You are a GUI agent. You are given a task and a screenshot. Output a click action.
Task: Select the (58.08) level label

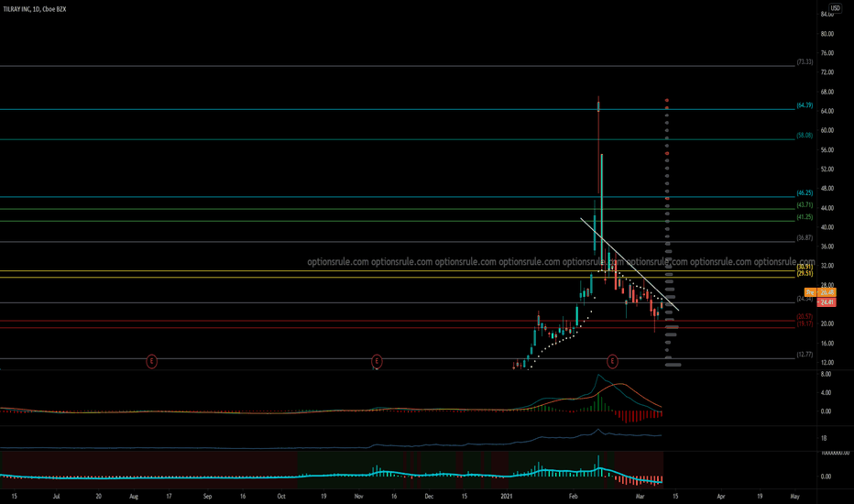[x=805, y=135]
